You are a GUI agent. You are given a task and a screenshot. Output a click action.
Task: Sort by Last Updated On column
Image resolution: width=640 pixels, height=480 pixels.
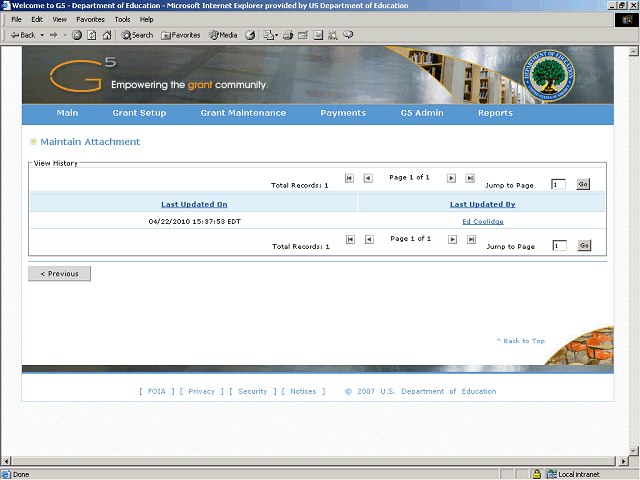(x=194, y=204)
